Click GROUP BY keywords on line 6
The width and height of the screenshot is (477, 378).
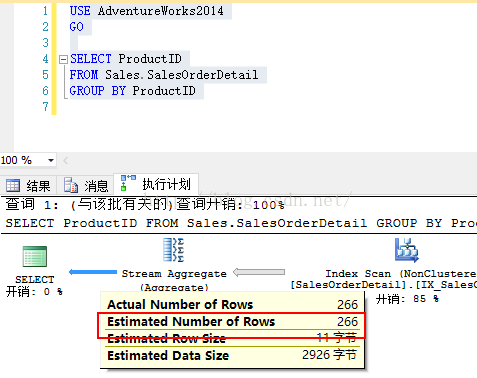click(97, 91)
